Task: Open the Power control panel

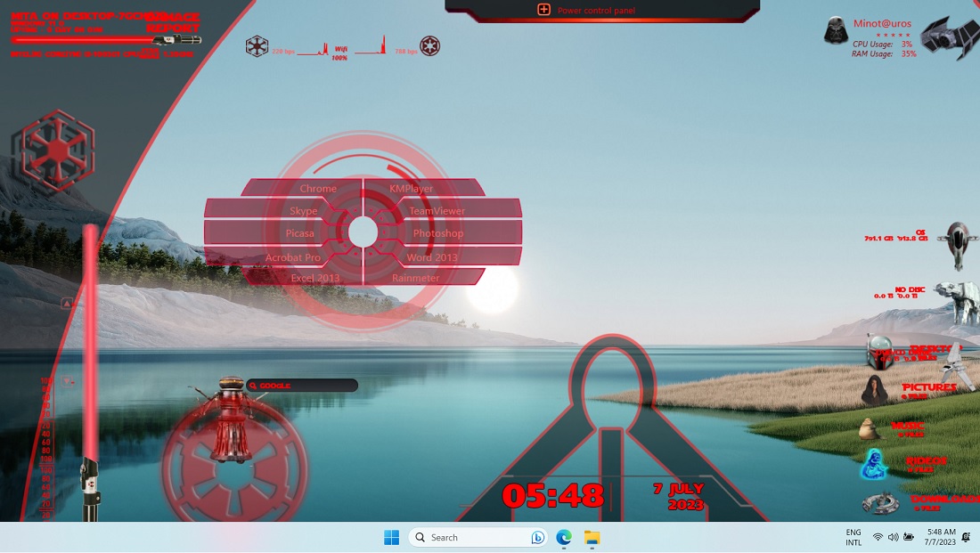Action: click(x=595, y=10)
